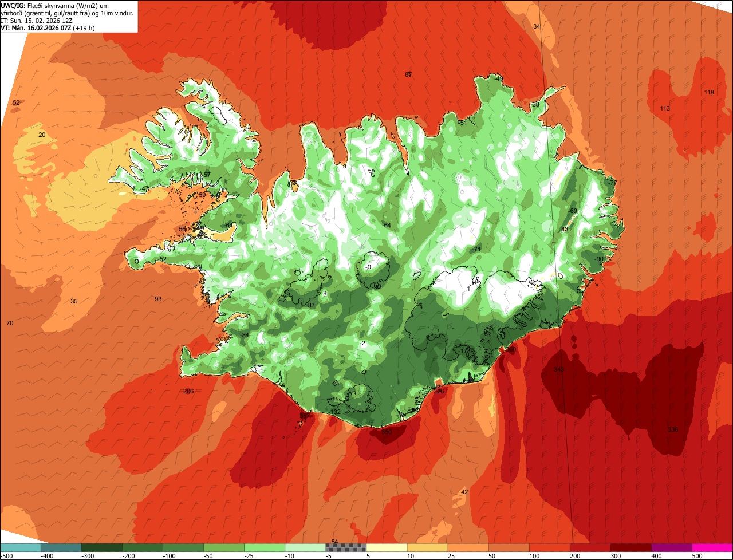Click the map value '70' over the sea
This screenshot has height=560, width=733.
click(10, 323)
